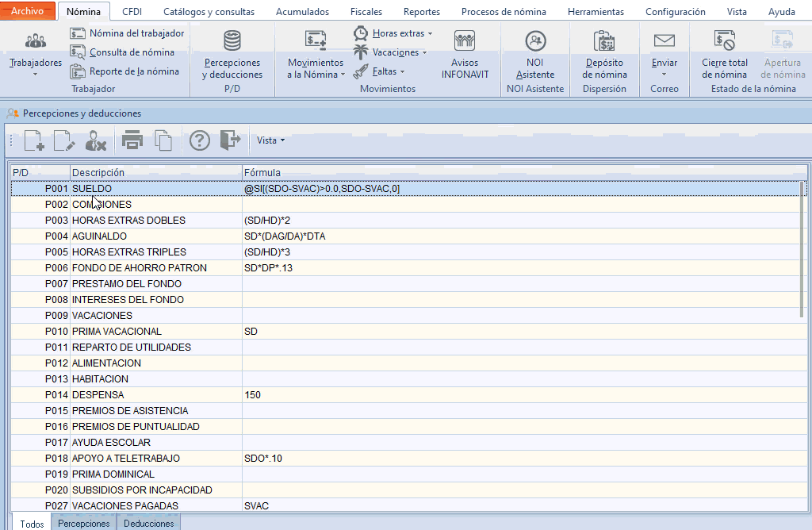Open the Trabajadores dropdown menu
Viewport: 812px width, 530px height.
[x=36, y=55]
